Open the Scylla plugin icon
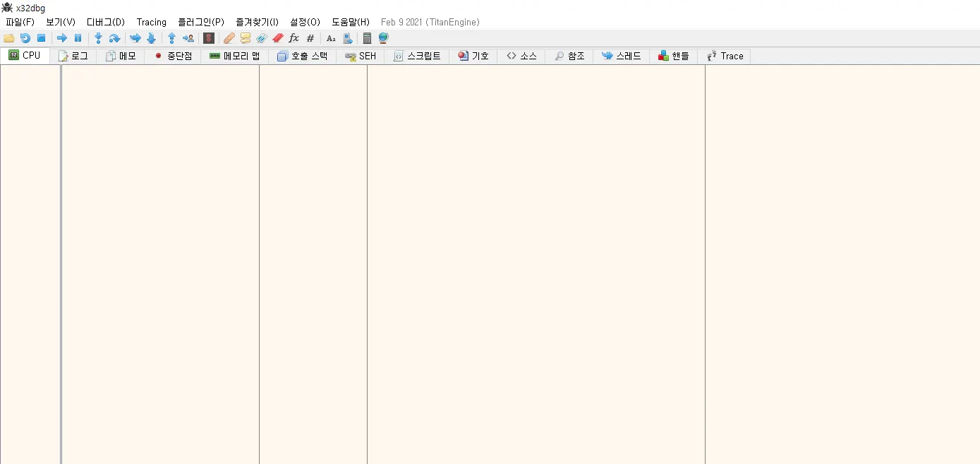The image size is (980, 464). click(x=209, y=38)
